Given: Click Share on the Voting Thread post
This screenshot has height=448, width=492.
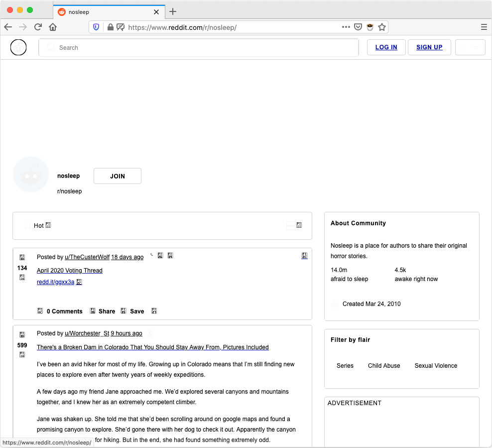Looking at the screenshot, I should pyautogui.click(x=107, y=311).
